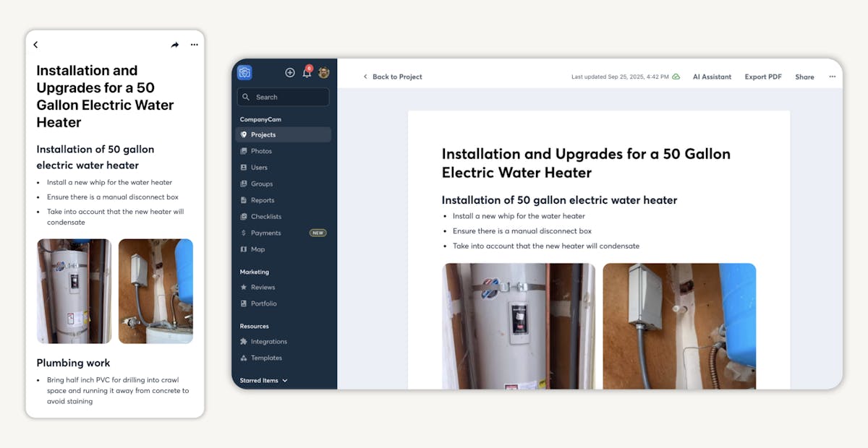This screenshot has height=448, width=868.
Task: Click 'Install a new whip' bullet in desktop report
Action: coord(519,216)
